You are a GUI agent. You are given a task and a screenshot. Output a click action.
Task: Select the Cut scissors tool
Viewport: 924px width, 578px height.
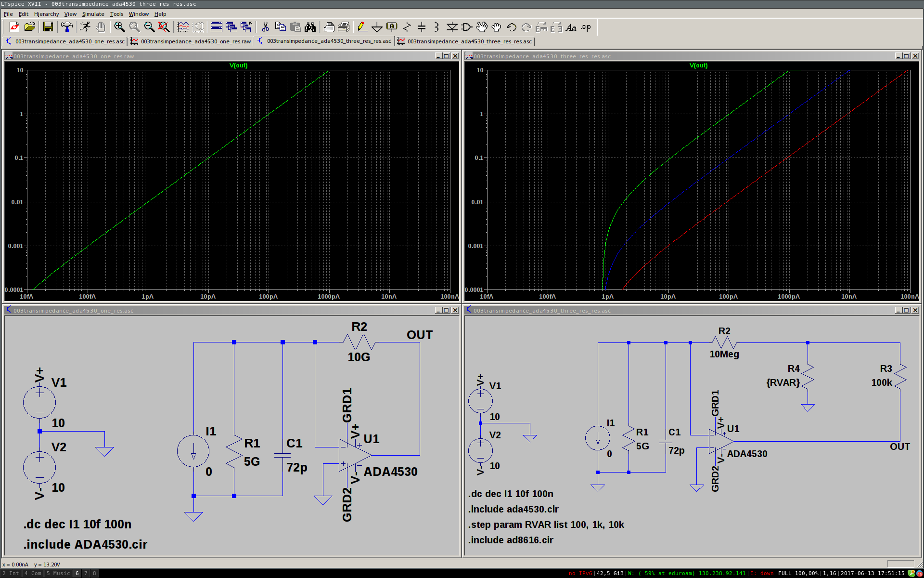click(265, 27)
